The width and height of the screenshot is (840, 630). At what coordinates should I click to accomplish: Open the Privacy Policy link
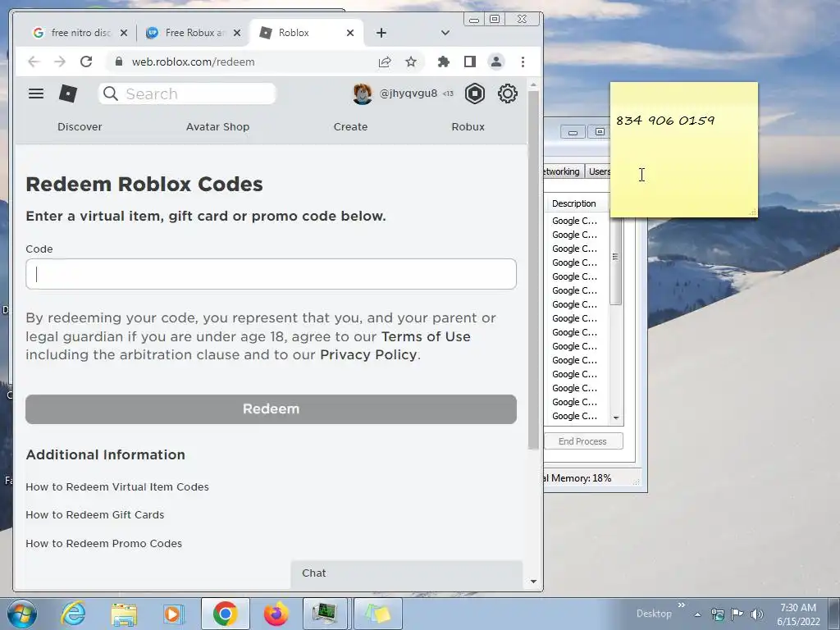(368, 354)
